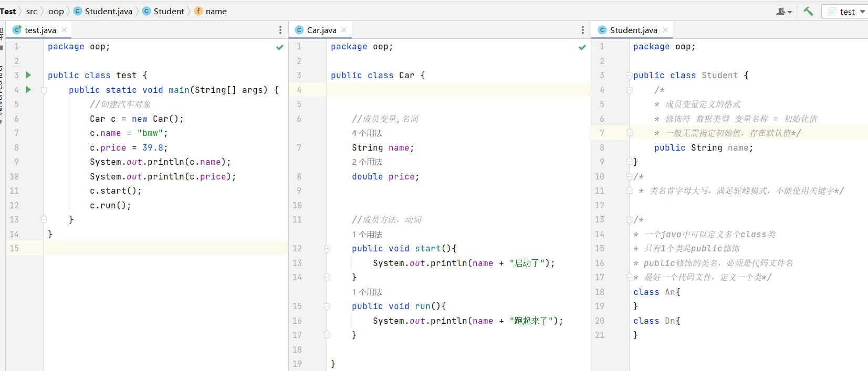Click run arrow beside class test line
Image resolution: width=868 pixels, height=371 pixels.
click(28, 75)
